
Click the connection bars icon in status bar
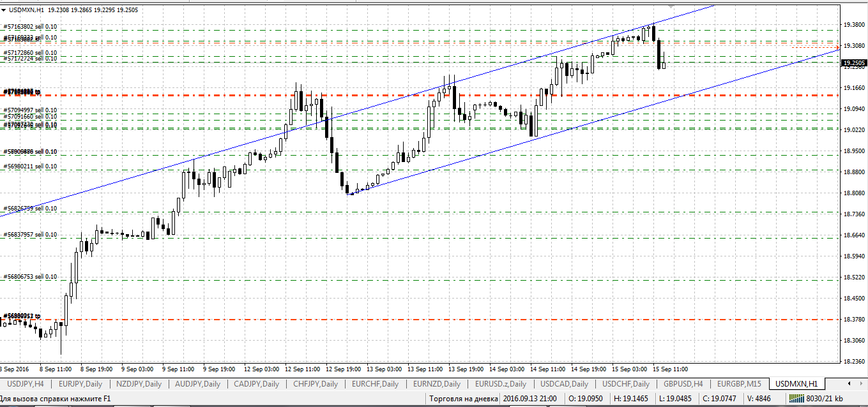coord(796,399)
